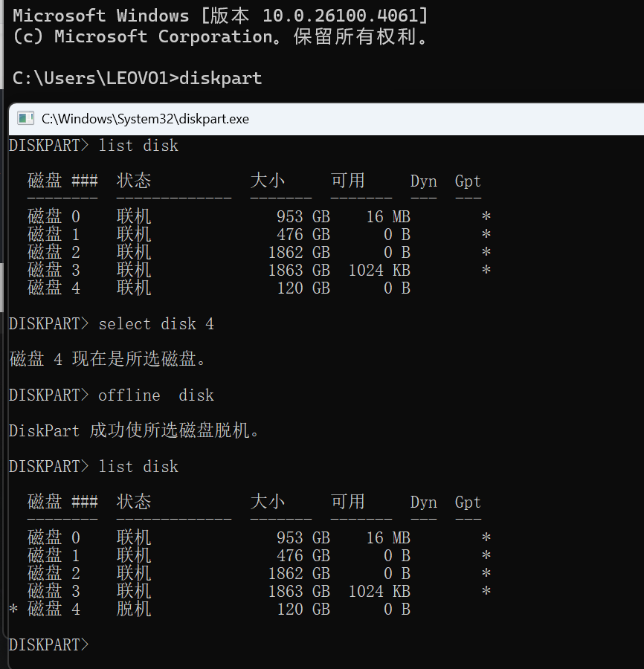
Task: Click the 状态 column header in the last table
Action: 134,502
